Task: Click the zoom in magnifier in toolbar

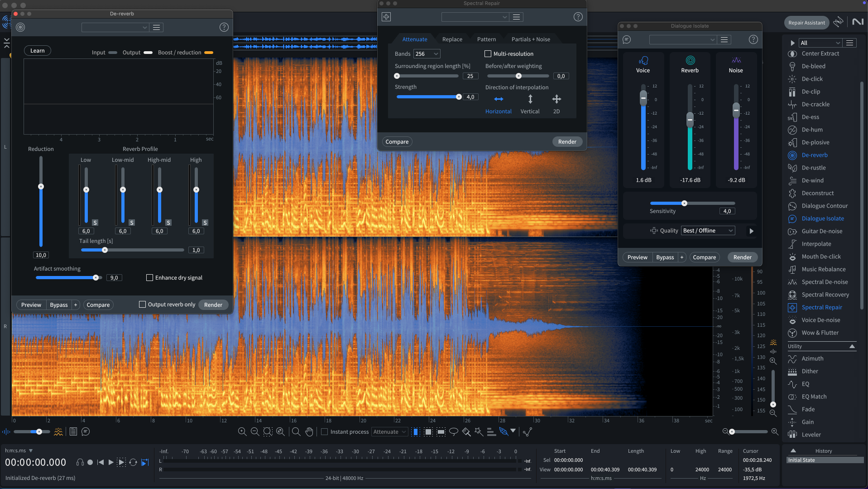Action: point(242,432)
